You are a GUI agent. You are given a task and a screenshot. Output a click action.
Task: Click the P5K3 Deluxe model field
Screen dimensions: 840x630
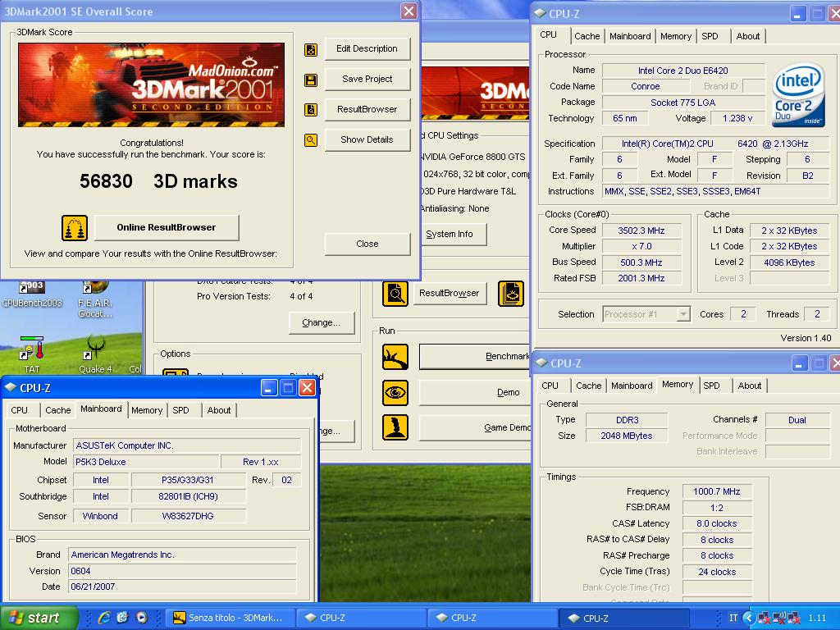click(146, 462)
